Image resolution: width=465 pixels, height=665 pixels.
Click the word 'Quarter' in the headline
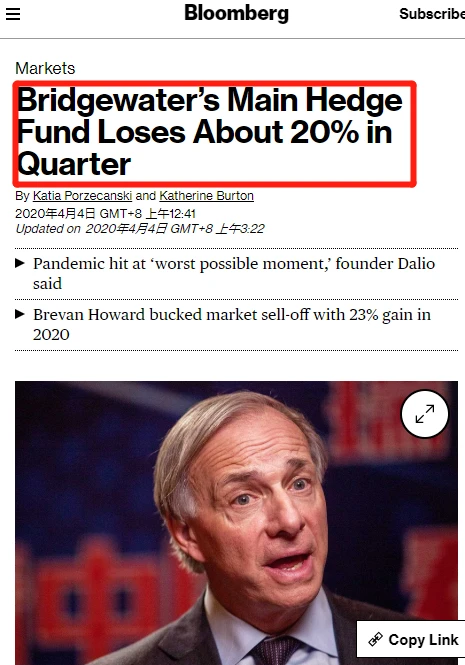click(x=74, y=165)
